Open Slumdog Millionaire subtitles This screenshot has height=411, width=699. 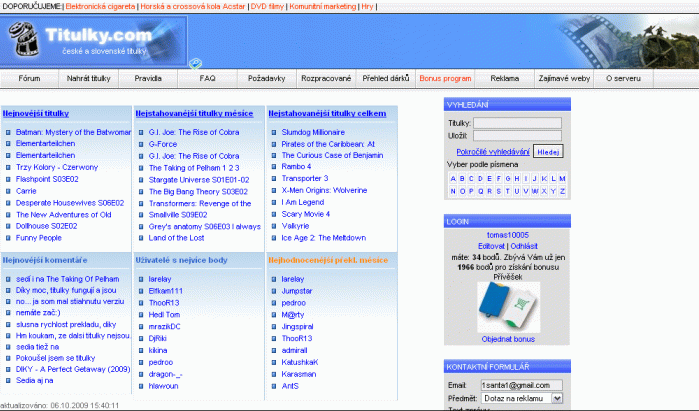click(313, 132)
